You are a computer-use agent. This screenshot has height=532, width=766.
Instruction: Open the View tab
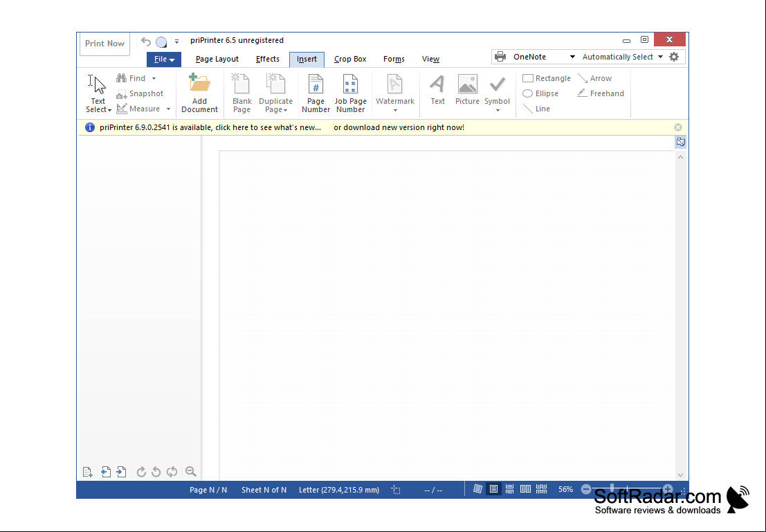click(430, 59)
